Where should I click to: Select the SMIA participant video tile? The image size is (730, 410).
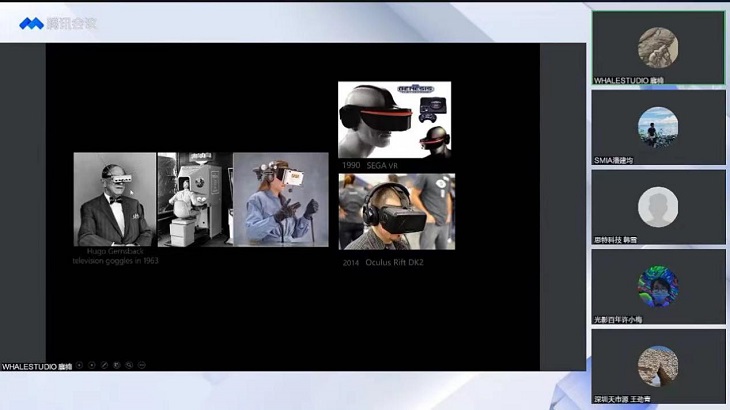(657, 127)
